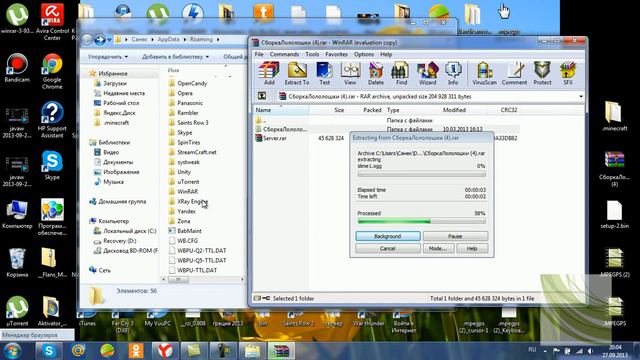This screenshot has height=360, width=640.
Task: Click AppData in Explorer address bar
Action: (168, 39)
